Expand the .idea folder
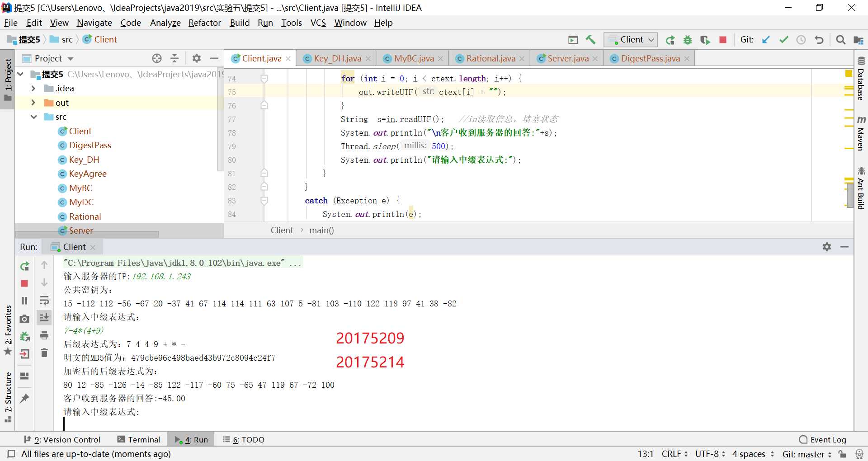Viewport: 868px width, 461px height. coord(33,89)
